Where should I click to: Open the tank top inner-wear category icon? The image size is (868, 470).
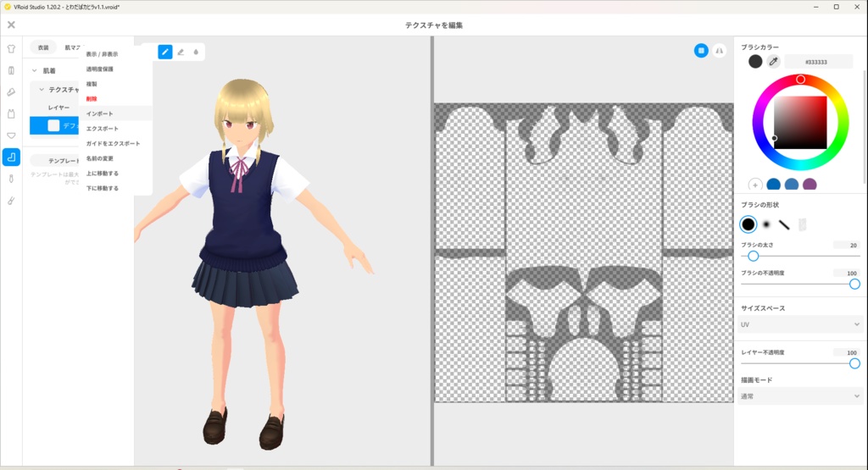11,114
